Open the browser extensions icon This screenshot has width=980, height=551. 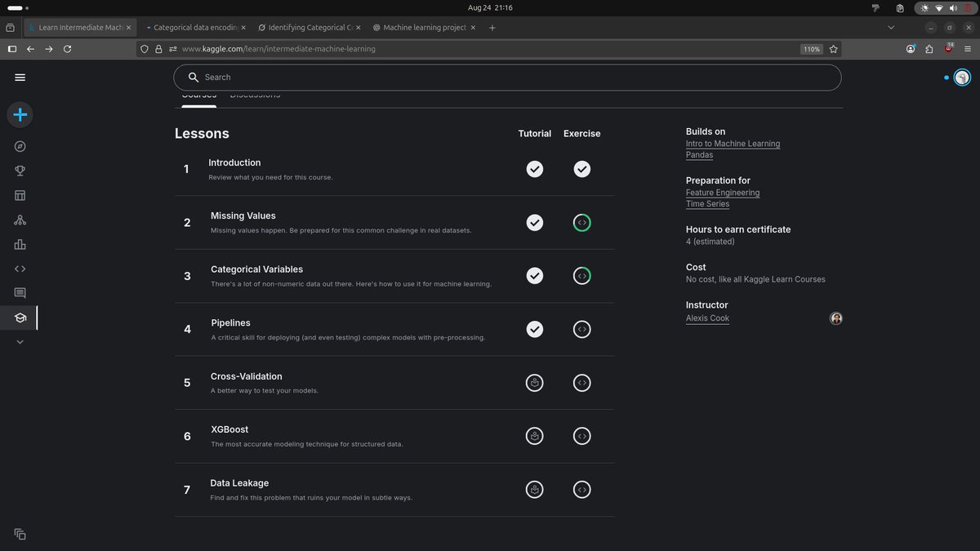point(929,49)
